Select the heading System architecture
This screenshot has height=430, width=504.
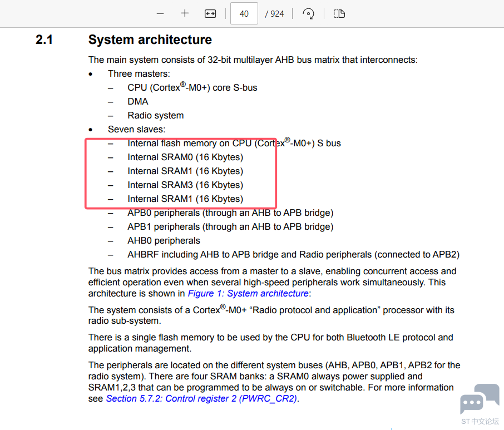click(150, 39)
